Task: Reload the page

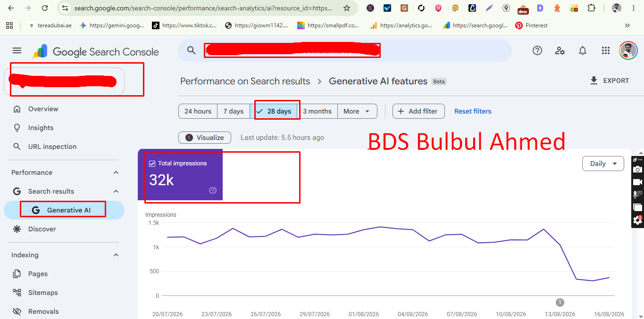Action: point(45,8)
